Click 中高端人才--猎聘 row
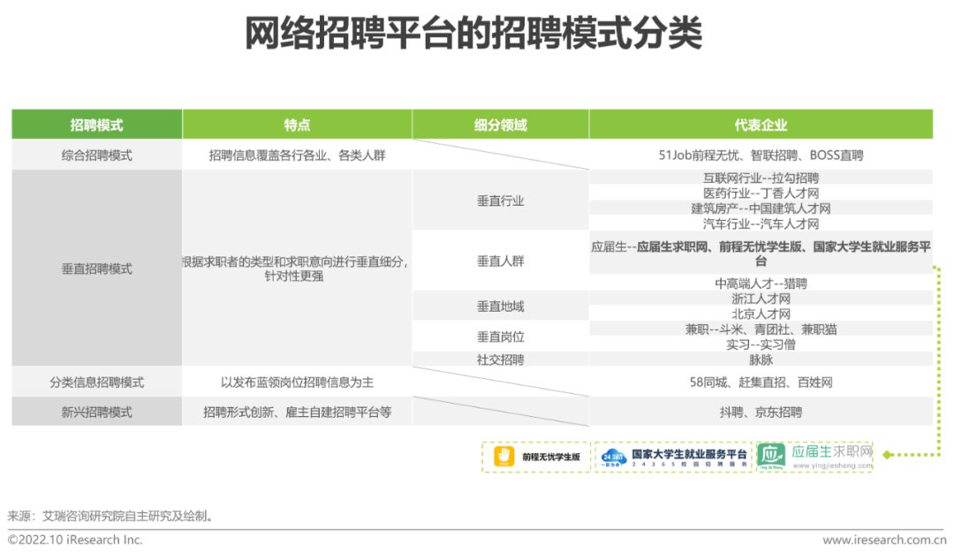 761,283
